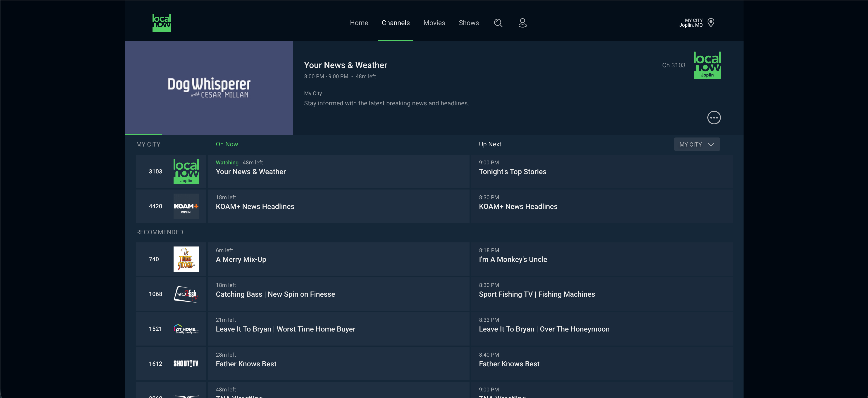This screenshot has height=398, width=868.
Task: Click the 8:00 PM - 9:00 PM time text
Action: [x=326, y=76]
